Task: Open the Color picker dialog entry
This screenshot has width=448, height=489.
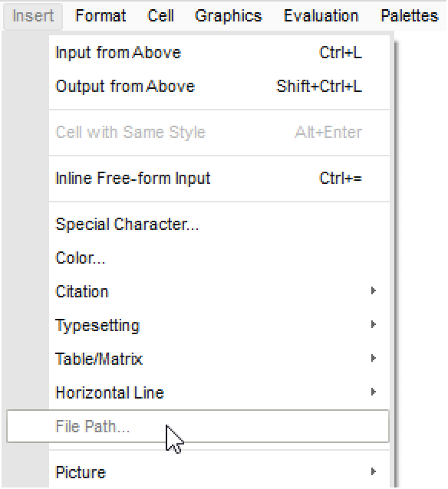Action: point(219,258)
